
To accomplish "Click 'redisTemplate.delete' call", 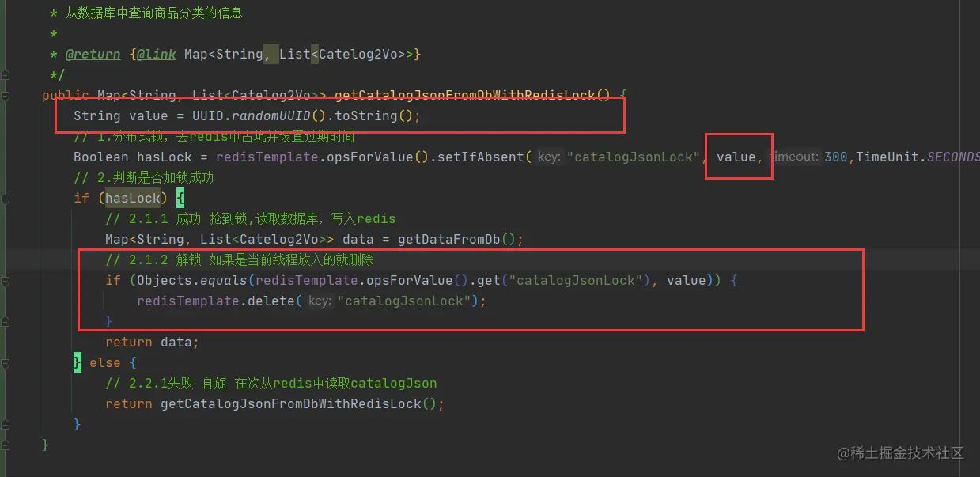I will (x=215, y=301).
